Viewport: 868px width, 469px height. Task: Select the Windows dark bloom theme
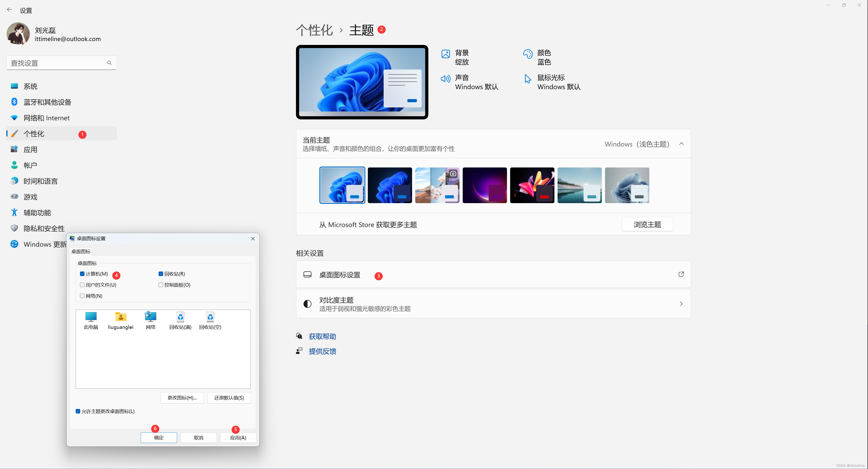[x=389, y=185]
